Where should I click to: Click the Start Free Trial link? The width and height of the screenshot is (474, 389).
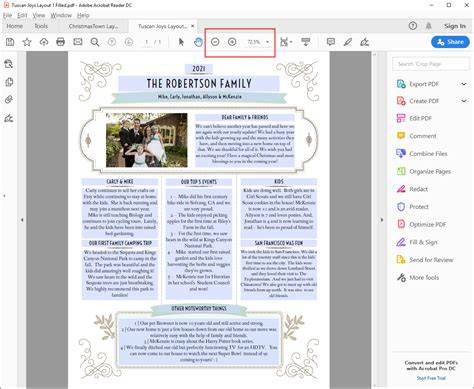(431, 378)
